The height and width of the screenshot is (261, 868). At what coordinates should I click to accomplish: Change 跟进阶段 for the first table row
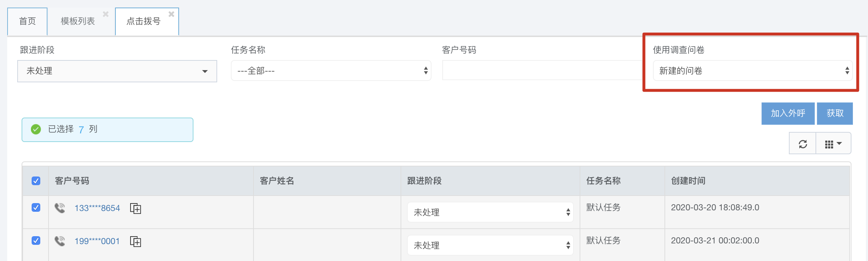coord(490,212)
